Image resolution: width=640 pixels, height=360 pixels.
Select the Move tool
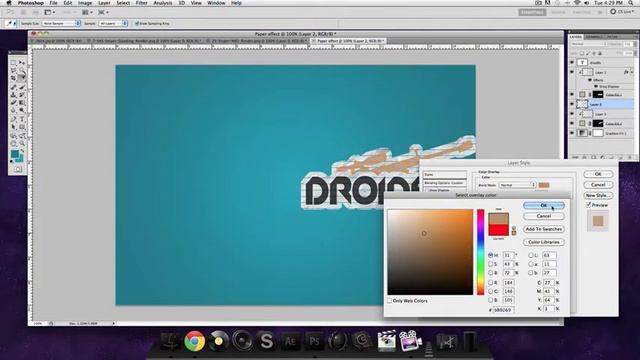tap(22, 62)
